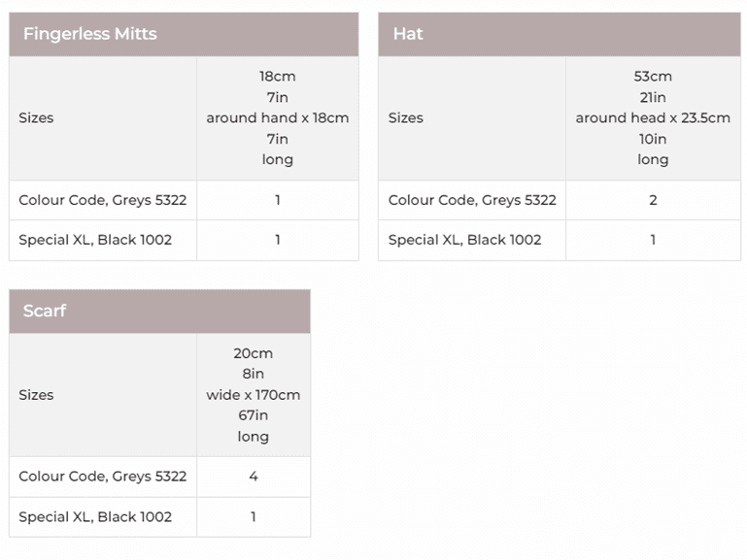
Task: Select Special XL Black 1002 in Hat table
Action: (464, 240)
